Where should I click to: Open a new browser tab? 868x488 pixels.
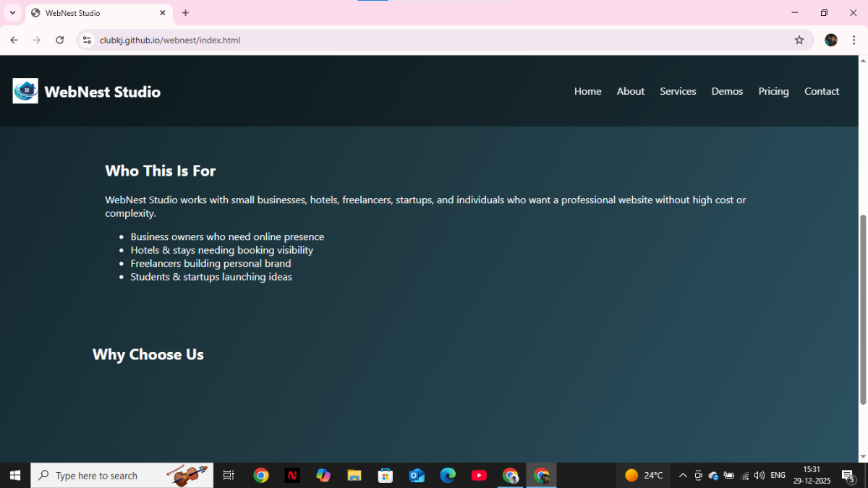point(186,13)
